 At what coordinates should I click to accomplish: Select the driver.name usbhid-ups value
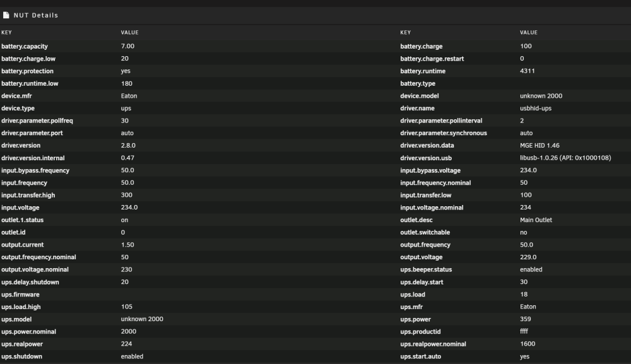[536, 109]
